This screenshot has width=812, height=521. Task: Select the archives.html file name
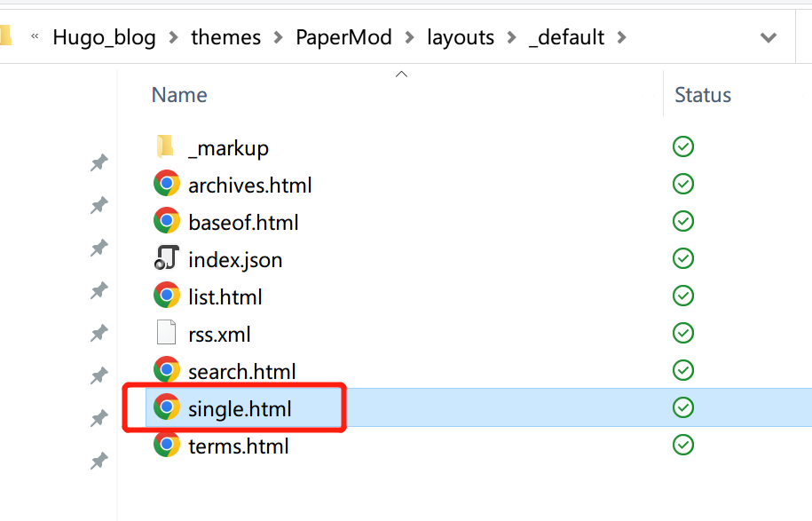[x=250, y=186]
